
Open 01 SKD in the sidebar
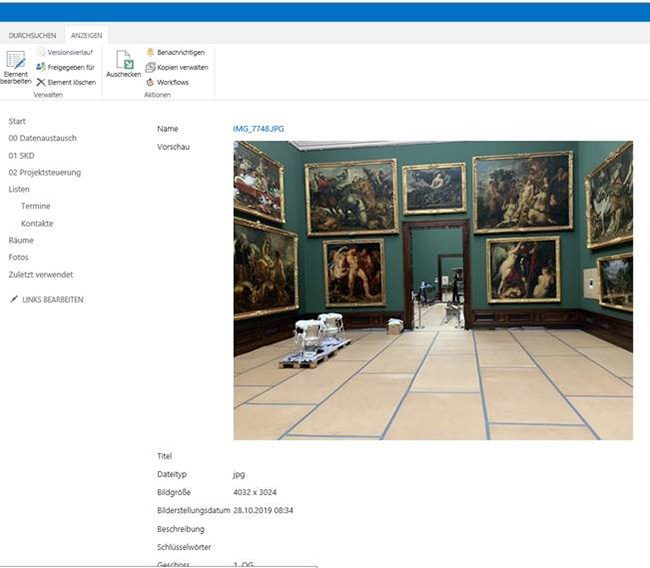[21, 155]
